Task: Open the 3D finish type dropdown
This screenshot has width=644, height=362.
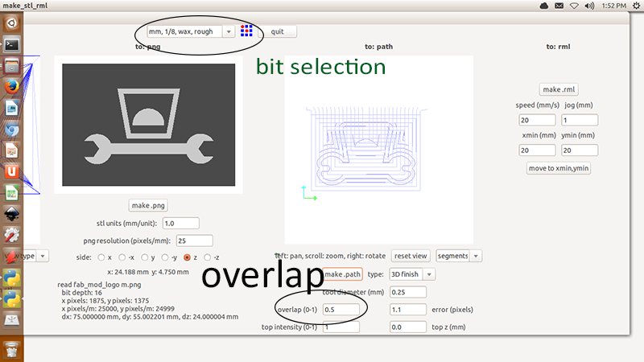Action: point(412,274)
